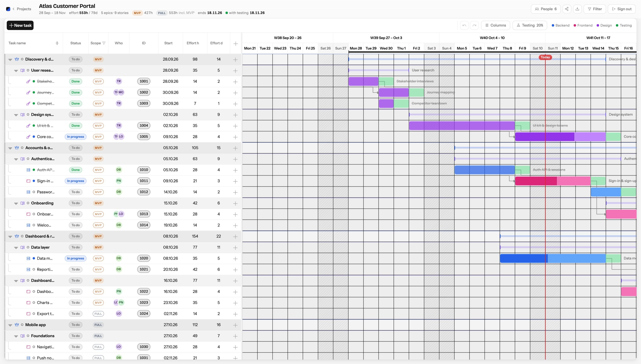Image resolution: width=641 pixels, height=364 pixels.
Task: Click the Core components purple Gantt bar
Action: [560, 137]
